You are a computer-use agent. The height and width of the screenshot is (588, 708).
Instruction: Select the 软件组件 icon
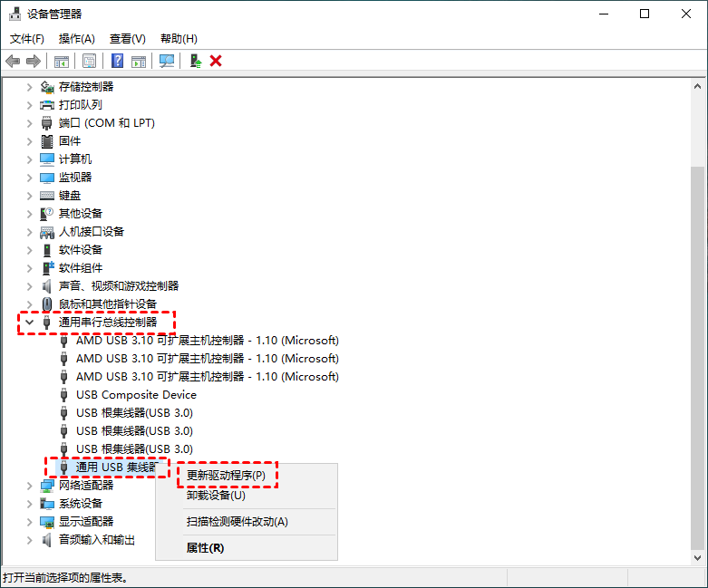(x=47, y=267)
